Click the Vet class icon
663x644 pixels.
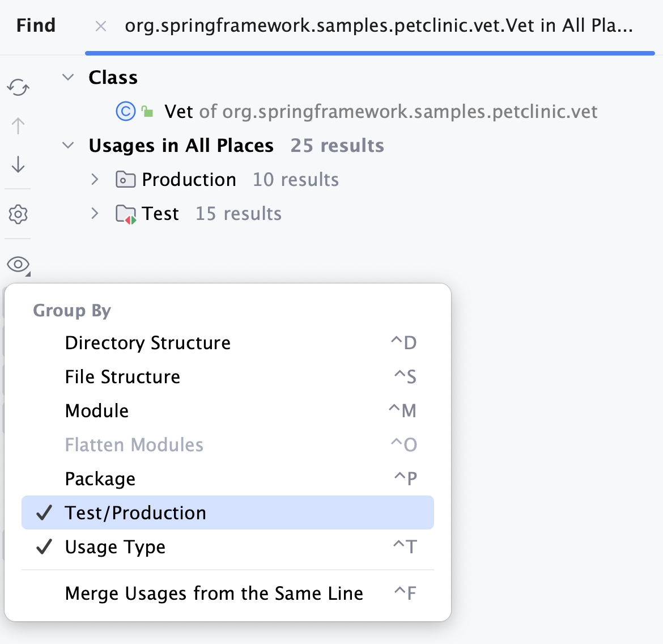coord(125,111)
